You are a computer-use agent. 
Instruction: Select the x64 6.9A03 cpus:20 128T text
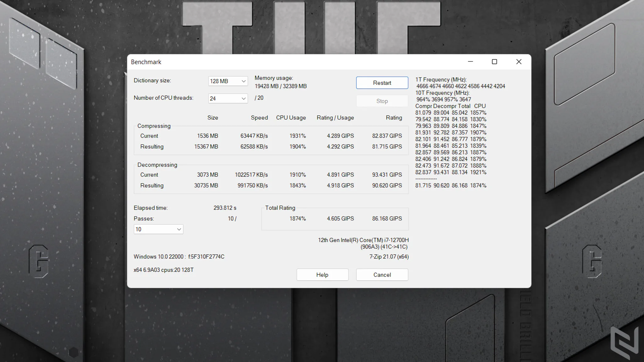(x=164, y=270)
